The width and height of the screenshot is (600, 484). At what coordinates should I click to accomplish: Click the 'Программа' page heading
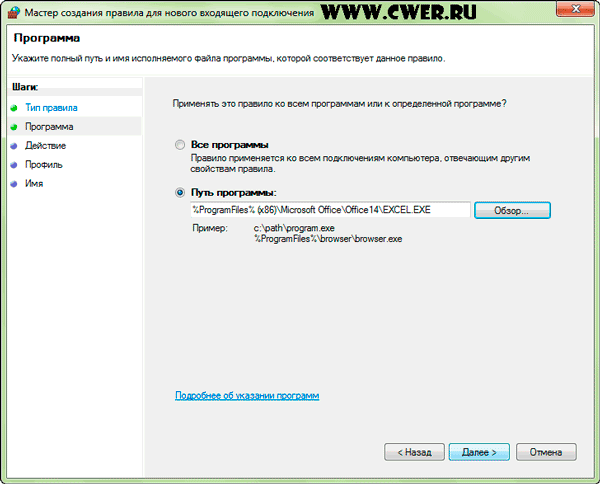[x=47, y=38]
